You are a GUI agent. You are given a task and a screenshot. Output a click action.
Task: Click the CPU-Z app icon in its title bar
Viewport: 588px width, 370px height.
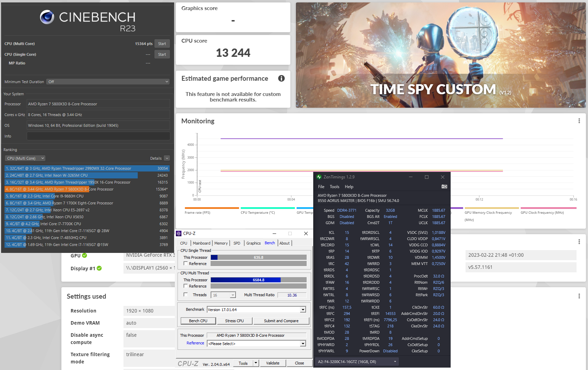[179, 234]
